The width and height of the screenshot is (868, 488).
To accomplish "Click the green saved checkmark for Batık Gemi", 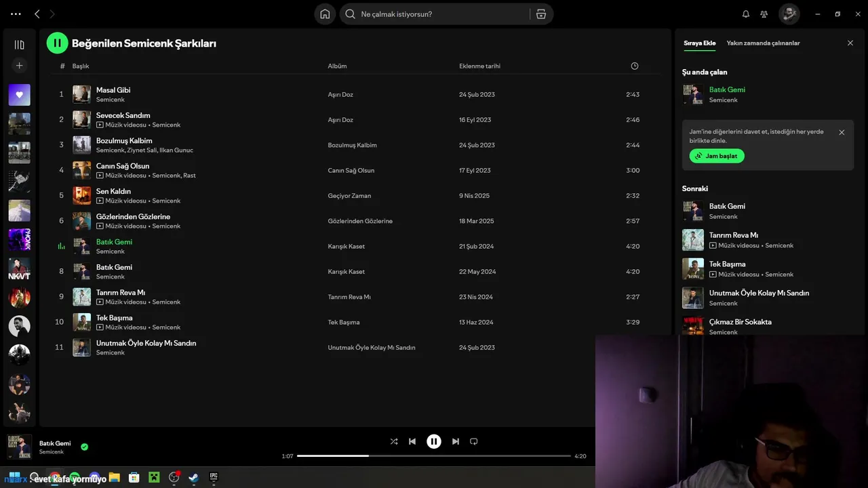I will (x=85, y=447).
